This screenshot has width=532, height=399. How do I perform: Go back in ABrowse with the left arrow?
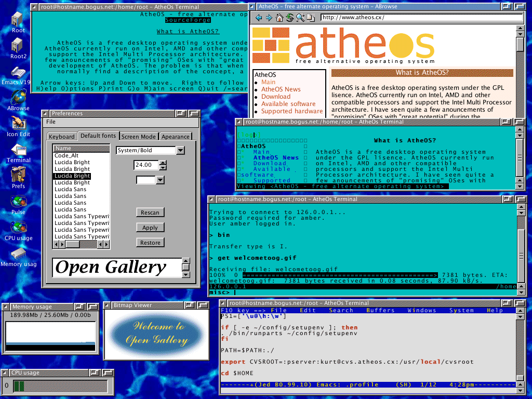(259, 18)
